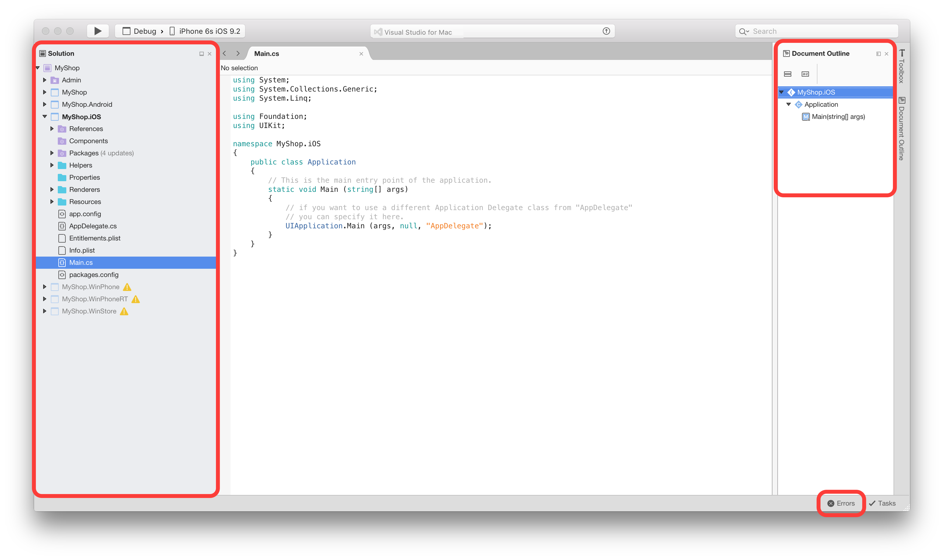Navigate forward with the right arrow
This screenshot has height=560, width=944.
click(x=238, y=54)
